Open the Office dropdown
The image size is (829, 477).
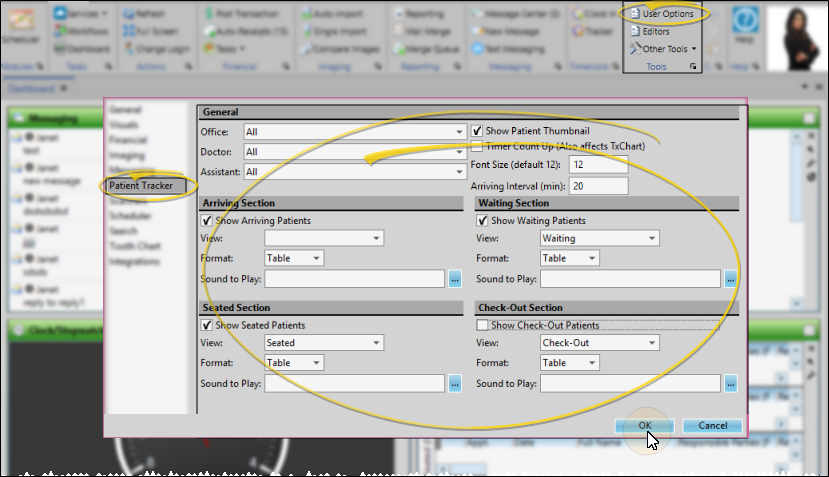pyautogui.click(x=354, y=132)
